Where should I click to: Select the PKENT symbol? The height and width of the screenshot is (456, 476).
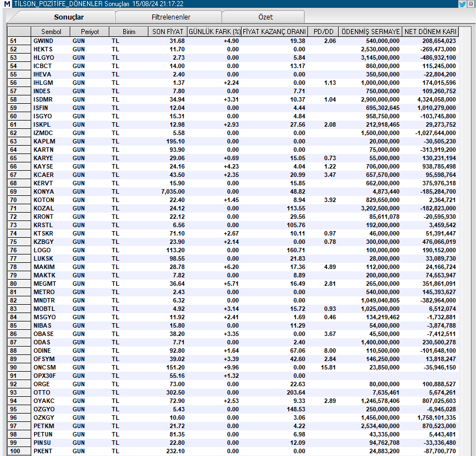(x=42, y=451)
